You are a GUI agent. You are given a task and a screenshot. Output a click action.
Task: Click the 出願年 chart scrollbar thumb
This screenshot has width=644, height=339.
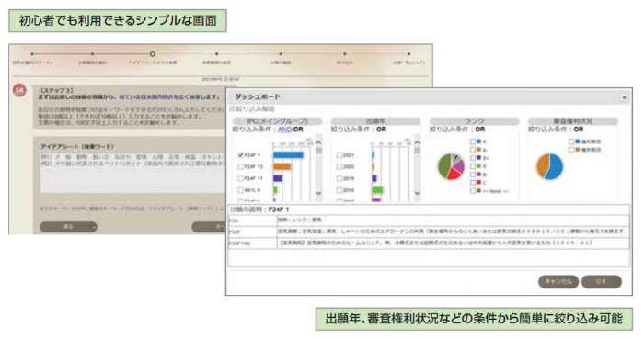coord(418,150)
